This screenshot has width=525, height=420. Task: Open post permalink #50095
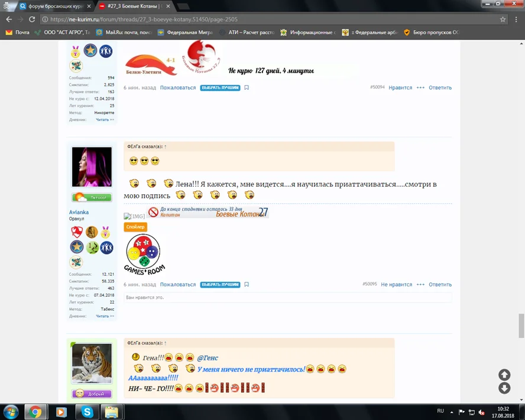coord(370,284)
